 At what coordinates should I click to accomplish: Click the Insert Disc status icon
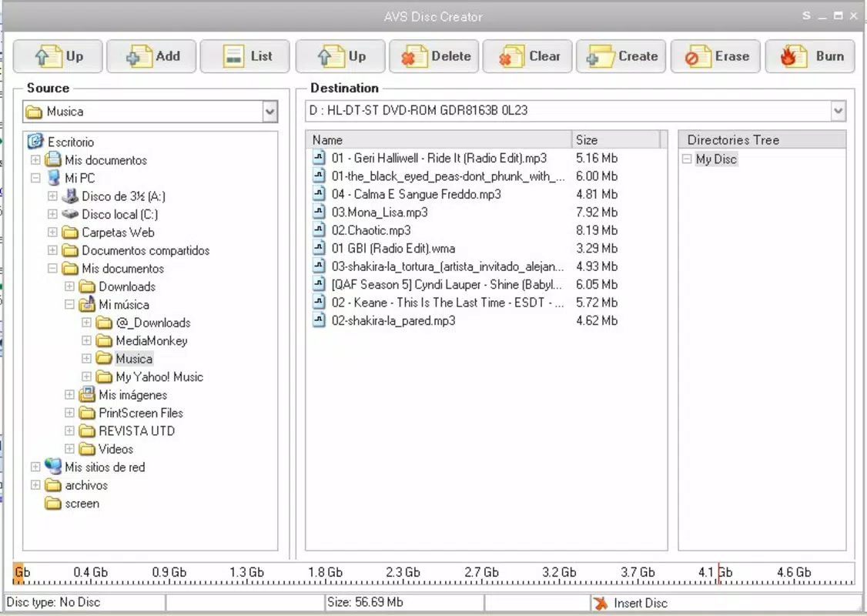pos(600,603)
